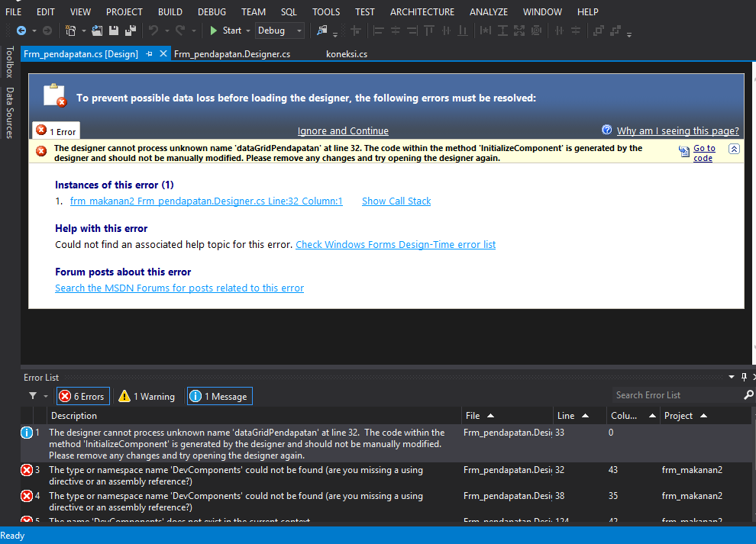The height and width of the screenshot is (544, 756).
Task: Click the Navigate Backward arrow icon
Action: click(22, 31)
